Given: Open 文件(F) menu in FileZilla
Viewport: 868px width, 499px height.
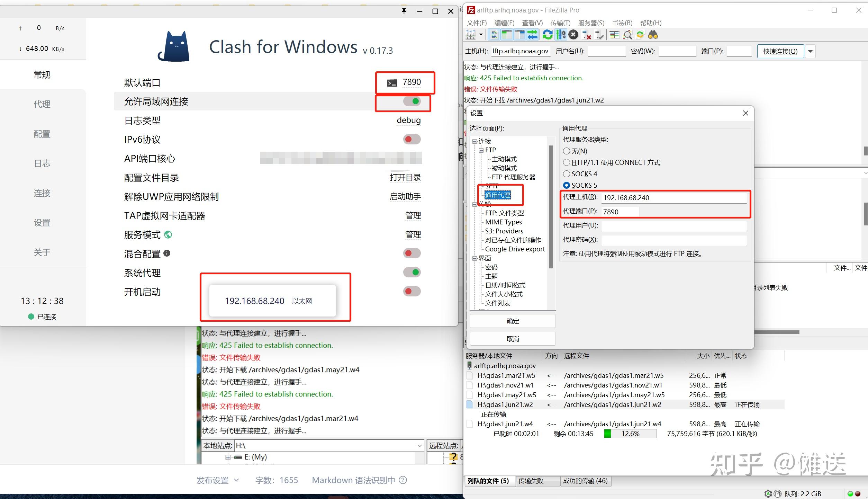Looking at the screenshot, I should tap(477, 23).
